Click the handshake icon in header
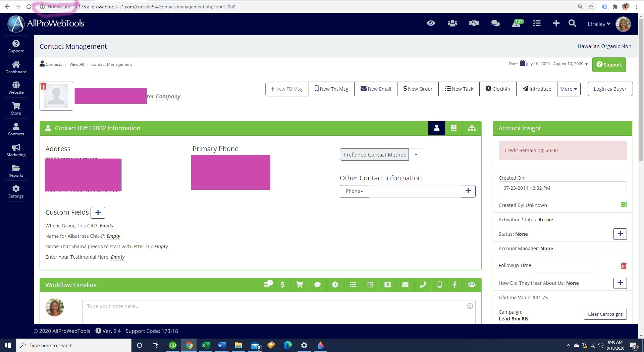644x352 pixels. (x=474, y=23)
